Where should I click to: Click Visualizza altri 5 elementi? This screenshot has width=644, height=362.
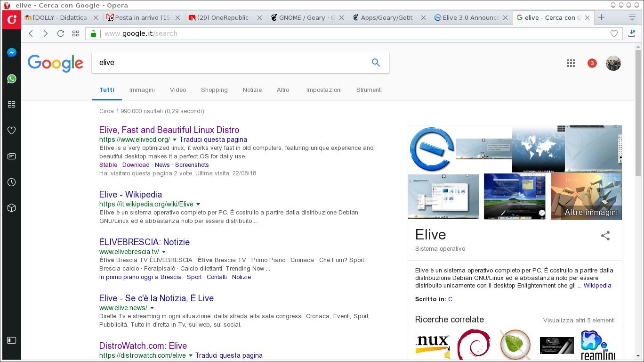coord(579,320)
